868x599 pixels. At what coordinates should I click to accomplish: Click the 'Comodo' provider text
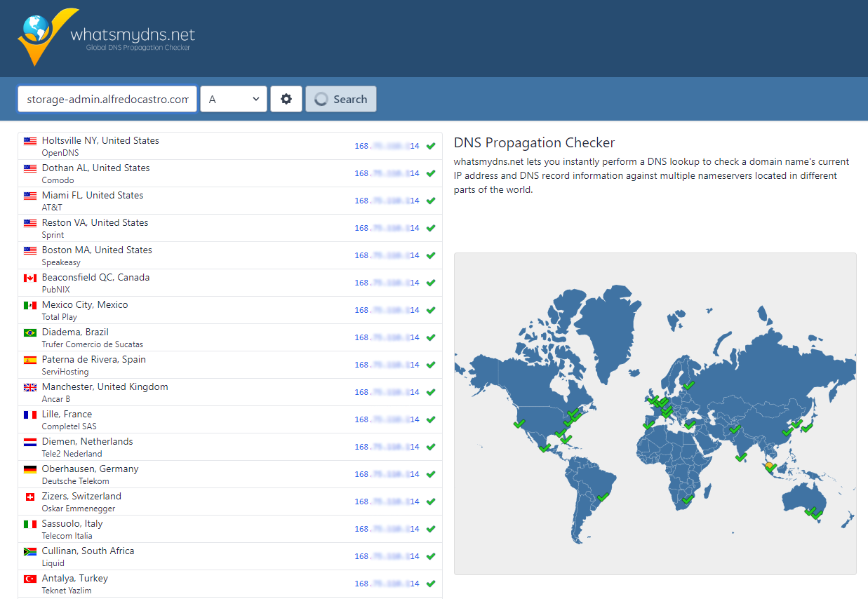(x=58, y=180)
